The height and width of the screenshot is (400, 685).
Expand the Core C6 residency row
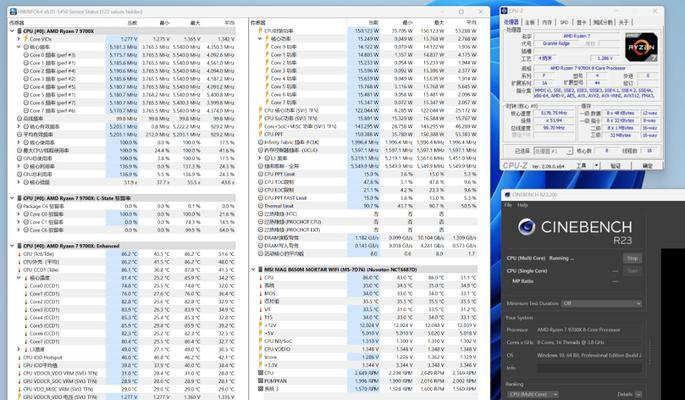[x=19, y=230]
